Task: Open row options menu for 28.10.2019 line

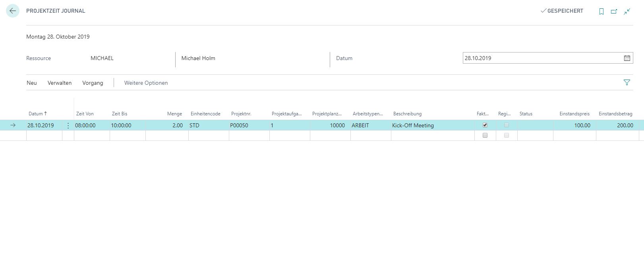Action: [x=68, y=125]
